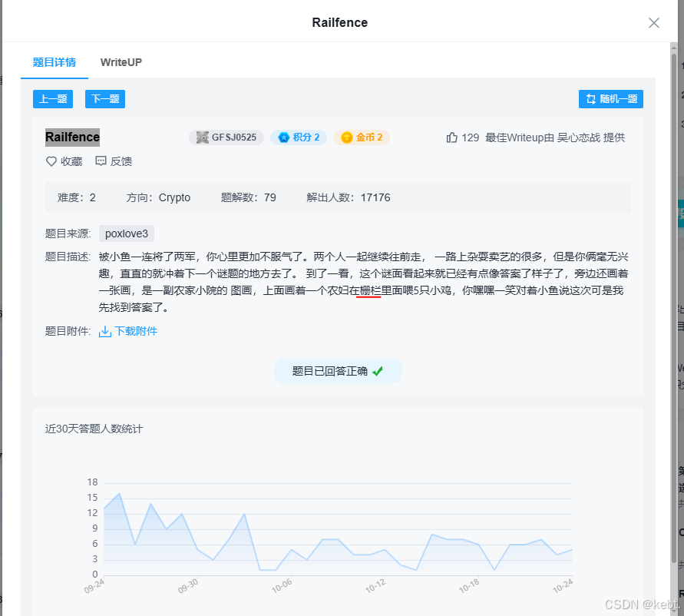Click the shuffle icon on 随机一题 button

(x=590, y=98)
